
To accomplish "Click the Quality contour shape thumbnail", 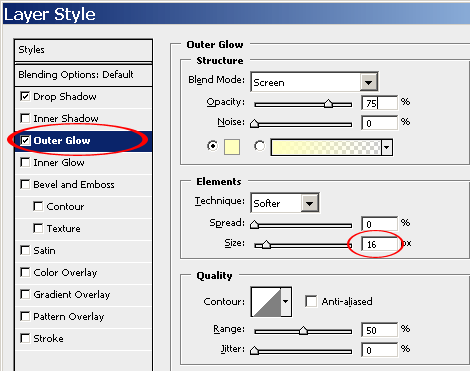I will (x=266, y=302).
